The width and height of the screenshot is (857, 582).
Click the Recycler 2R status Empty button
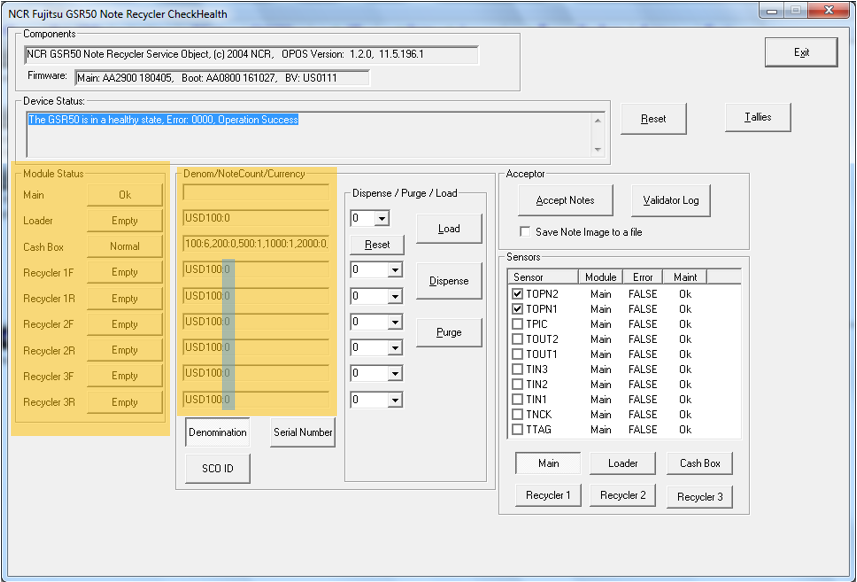125,350
